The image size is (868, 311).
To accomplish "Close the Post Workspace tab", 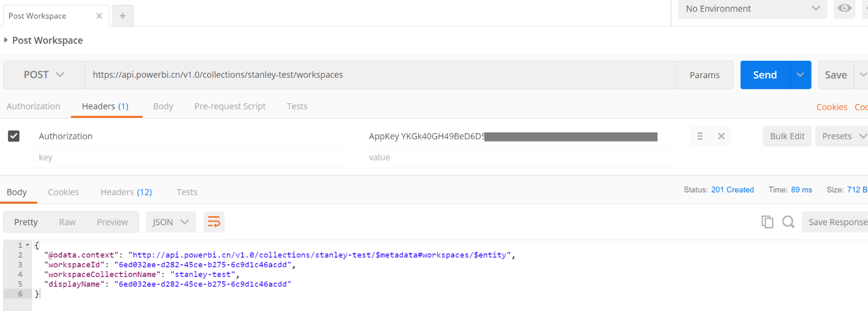I will pyautogui.click(x=99, y=16).
